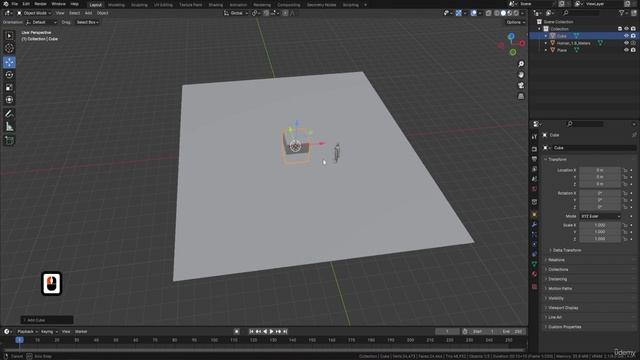640x360 pixels.
Task: Activate the Move tool
Action: (9, 62)
